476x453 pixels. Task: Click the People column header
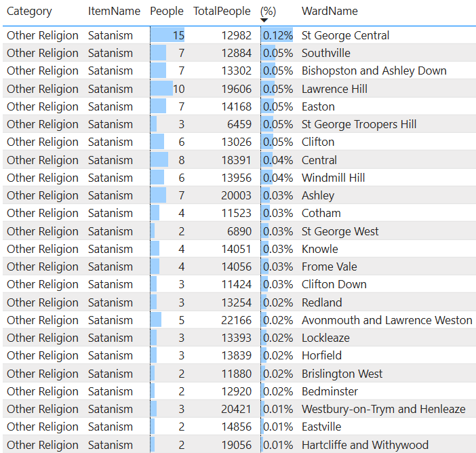point(167,11)
